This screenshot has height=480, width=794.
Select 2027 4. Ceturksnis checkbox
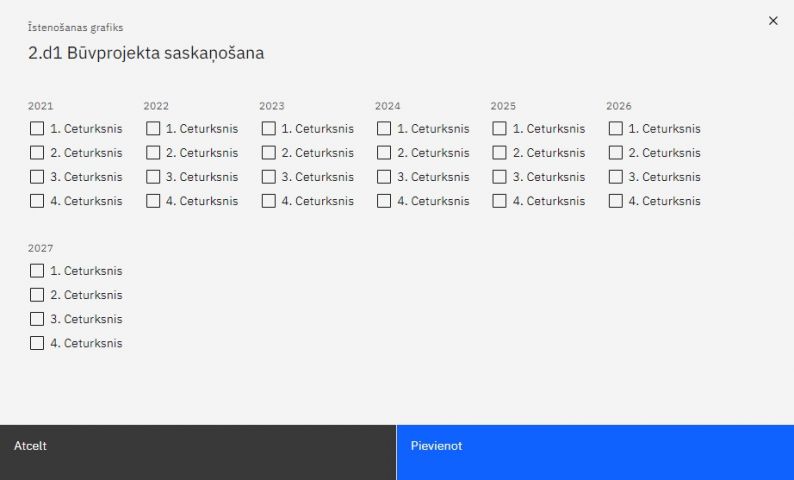pos(37,343)
